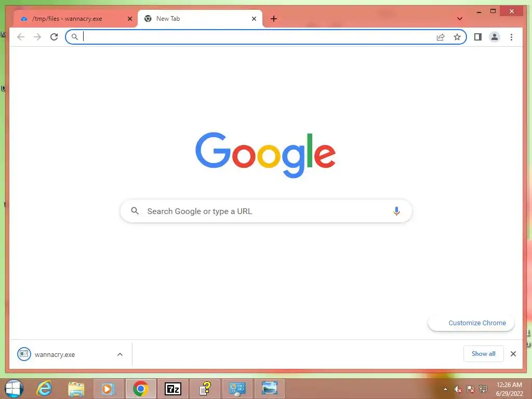Open 7-Zip from the taskbar
The height and width of the screenshot is (399, 532).
point(173,389)
